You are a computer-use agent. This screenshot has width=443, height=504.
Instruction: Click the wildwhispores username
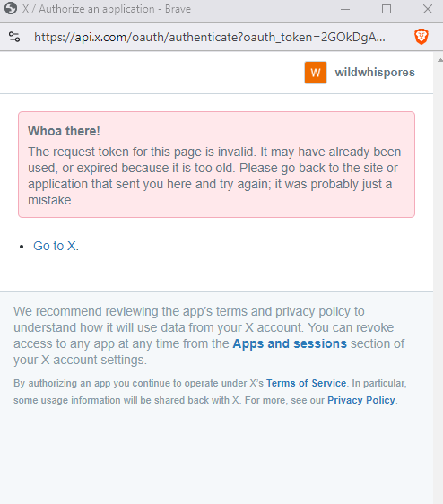[375, 73]
